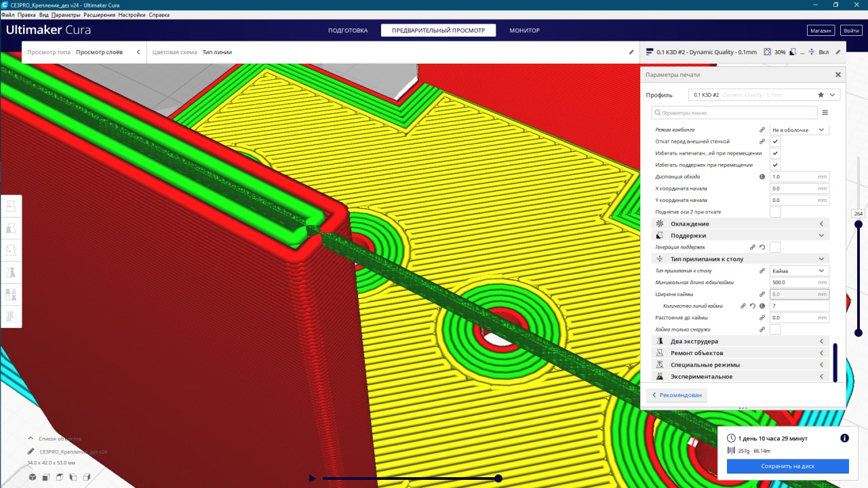Select the Move tool in left toolbar
The width and height of the screenshot is (868, 488).
[11, 206]
